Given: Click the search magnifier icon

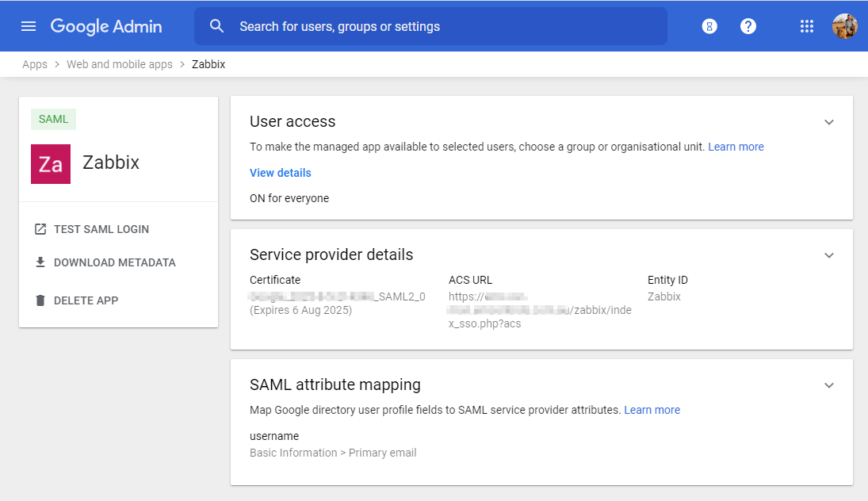Looking at the screenshot, I should 217,25.
